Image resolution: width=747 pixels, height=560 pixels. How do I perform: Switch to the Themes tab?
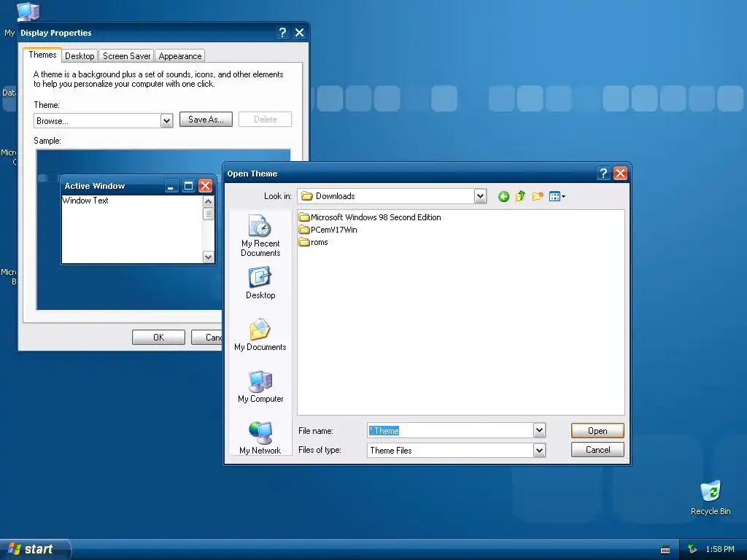[42, 55]
